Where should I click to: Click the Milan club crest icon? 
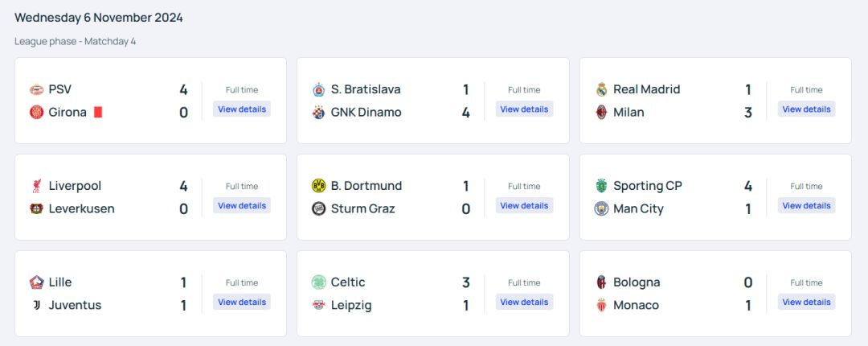click(601, 112)
